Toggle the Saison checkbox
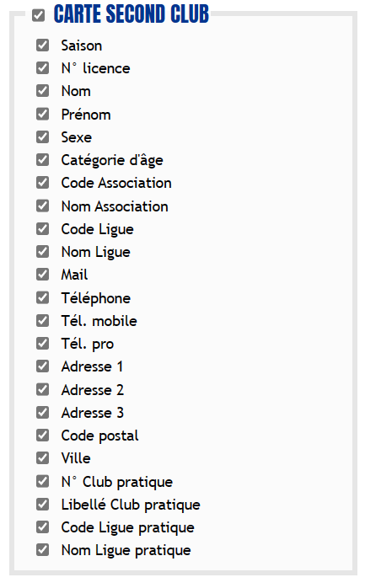Image resolution: width=365 pixels, height=588 pixels. (x=43, y=45)
